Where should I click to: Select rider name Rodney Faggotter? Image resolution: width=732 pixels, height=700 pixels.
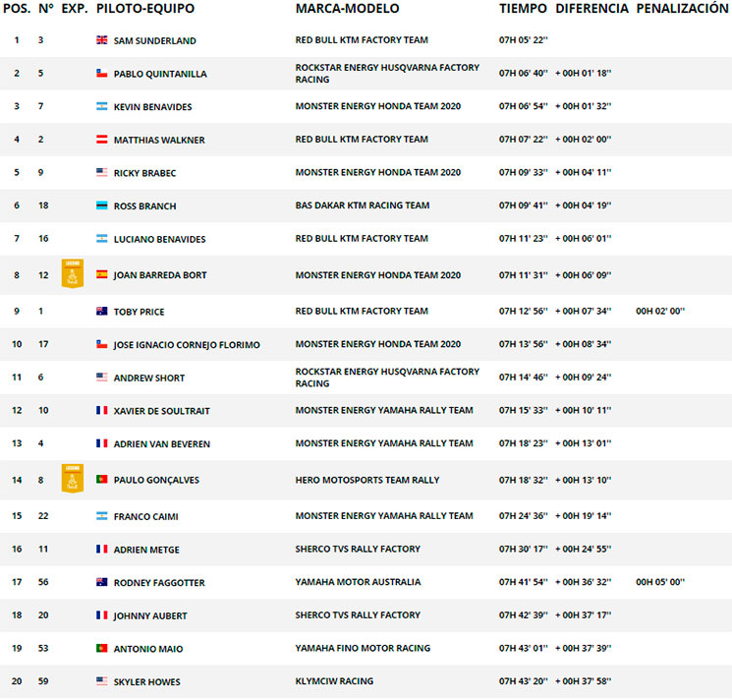point(159,583)
